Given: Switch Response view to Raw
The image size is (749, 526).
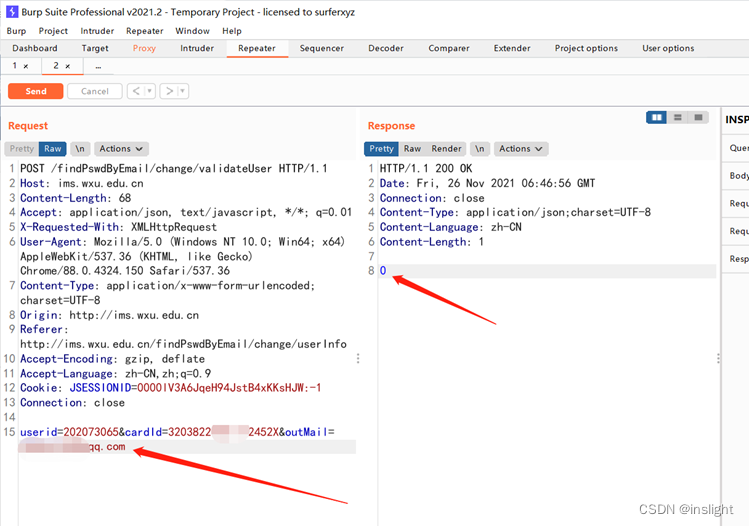Looking at the screenshot, I should [x=412, y=149].
